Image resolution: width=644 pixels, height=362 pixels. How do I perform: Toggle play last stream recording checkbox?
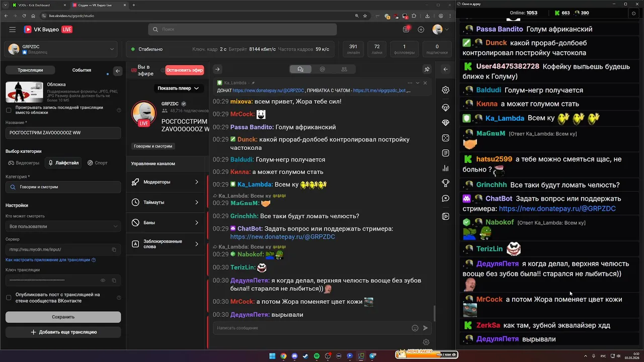click(x=9, y=110)
